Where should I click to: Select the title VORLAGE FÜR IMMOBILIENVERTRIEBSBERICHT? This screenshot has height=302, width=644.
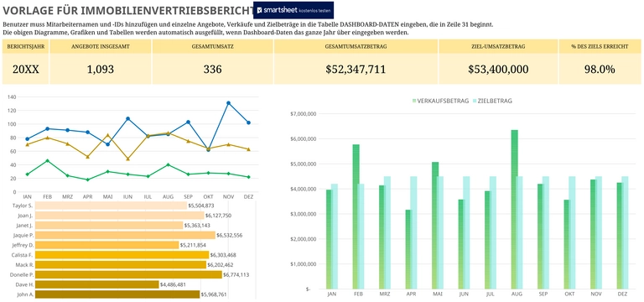(x=128, y=10)
